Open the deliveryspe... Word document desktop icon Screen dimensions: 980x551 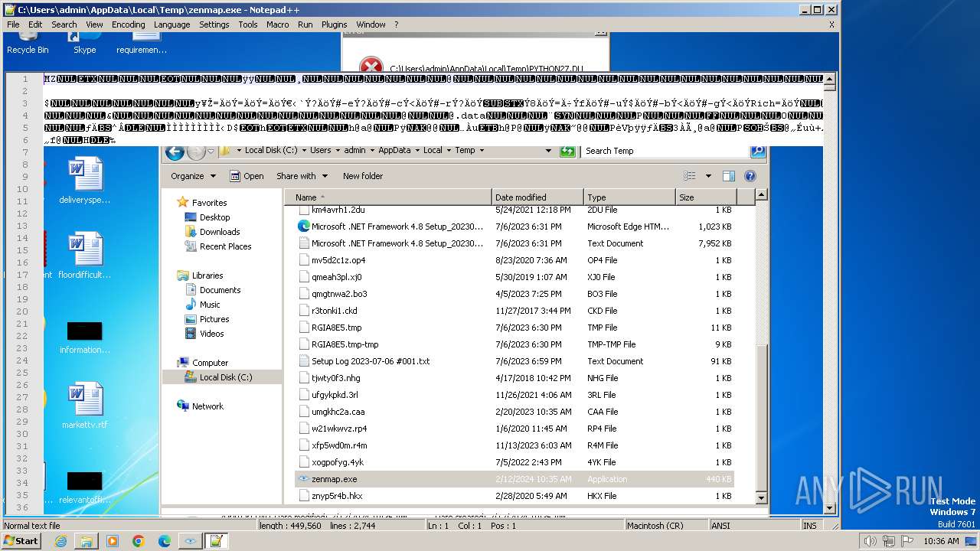point(84,181)
